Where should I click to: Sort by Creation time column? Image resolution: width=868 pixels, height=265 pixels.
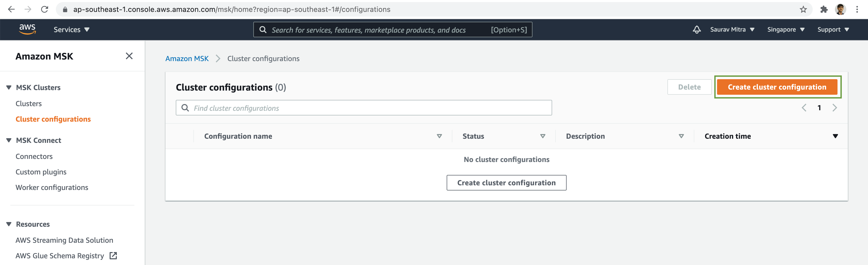pyautogui.click(x=835, y=136)
